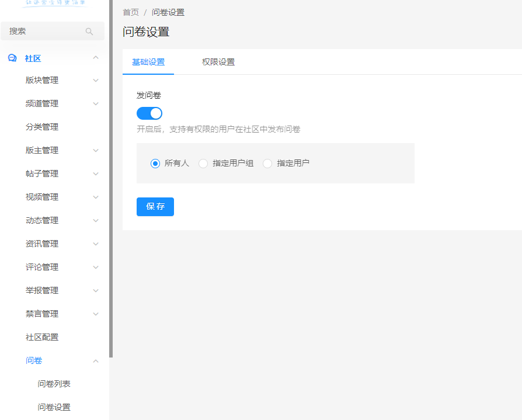Expand 评论管理 chevron
522x420 pixels.
[96, 267]
